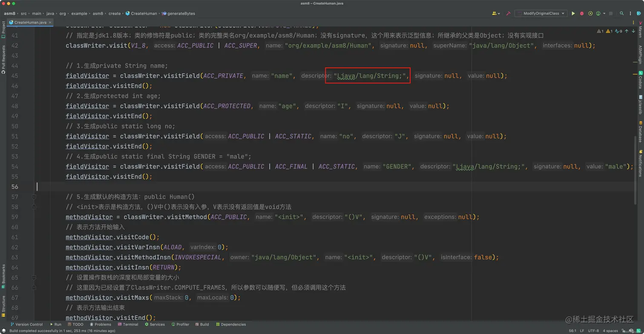Open the jclasslib side panel
Screen dimensions: 644x334
640,105
